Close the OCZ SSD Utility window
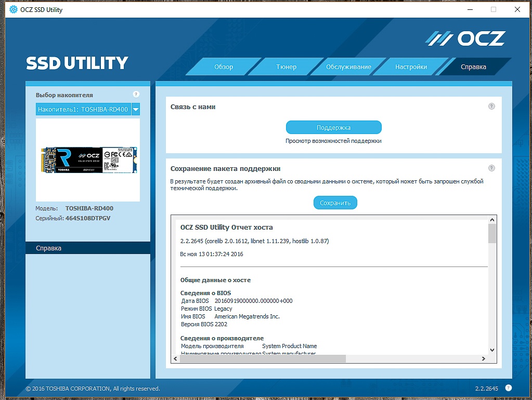Screen dimensions: 532x400 (517, 9)
